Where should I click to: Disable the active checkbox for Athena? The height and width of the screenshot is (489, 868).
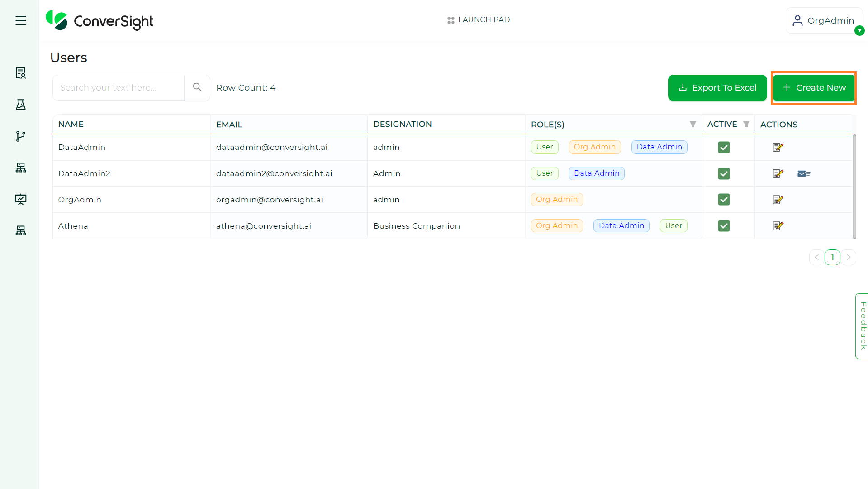click(724, 225)
